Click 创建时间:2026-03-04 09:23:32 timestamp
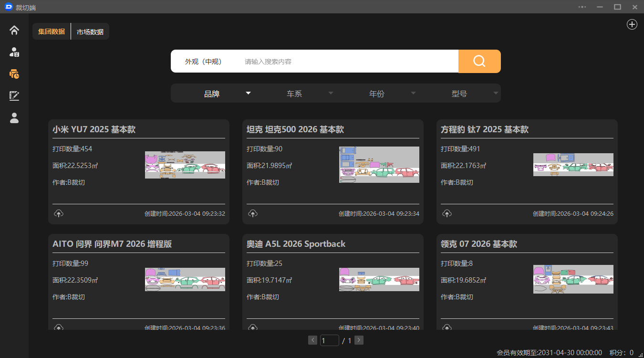644x358 pixels. 185,214
